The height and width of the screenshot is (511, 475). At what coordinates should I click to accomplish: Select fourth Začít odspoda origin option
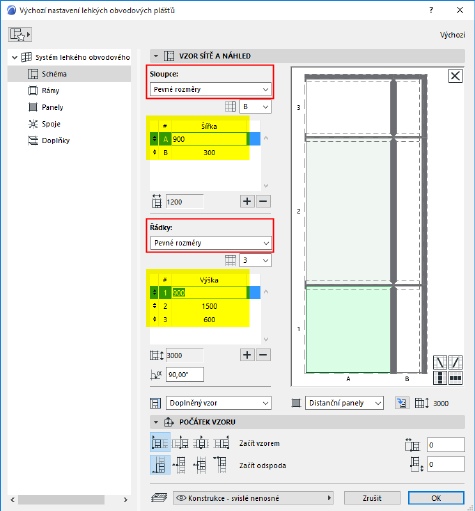pyautogui.click(x=221, y=465)
